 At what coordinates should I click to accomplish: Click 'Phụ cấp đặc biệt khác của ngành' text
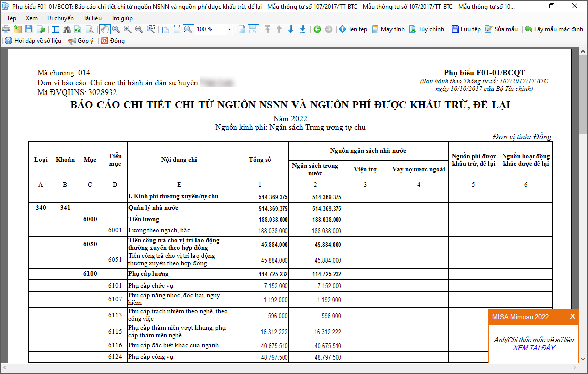pyautogui.click(x=173, y=345)
